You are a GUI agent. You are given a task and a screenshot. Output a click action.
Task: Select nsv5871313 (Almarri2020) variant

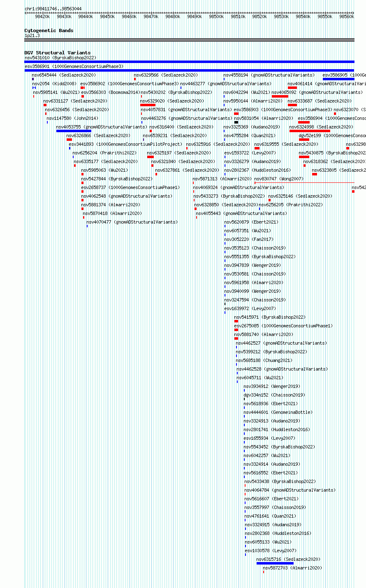[222, 179]
